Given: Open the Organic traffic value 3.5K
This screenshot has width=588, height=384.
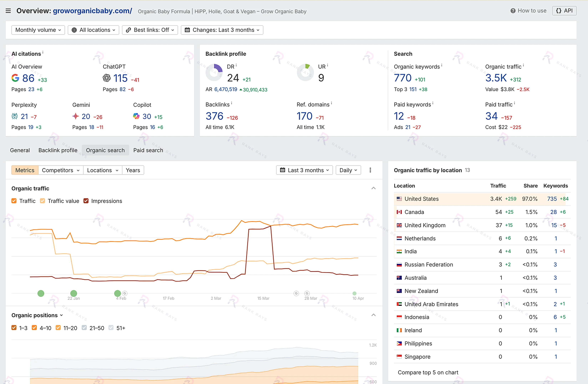Looking at the screenshot, I should pos(496,78).
